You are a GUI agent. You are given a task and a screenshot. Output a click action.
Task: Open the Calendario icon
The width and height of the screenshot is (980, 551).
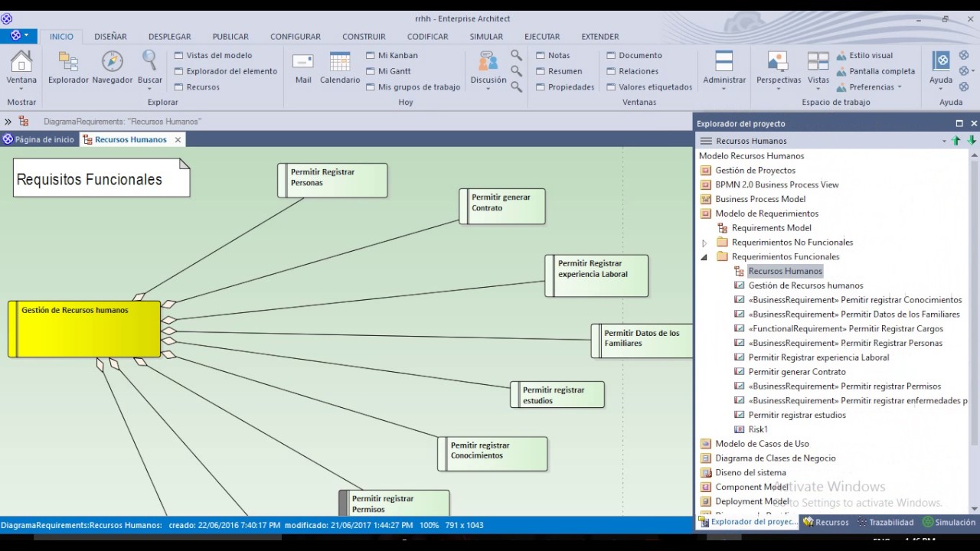(x=340, y=62)
